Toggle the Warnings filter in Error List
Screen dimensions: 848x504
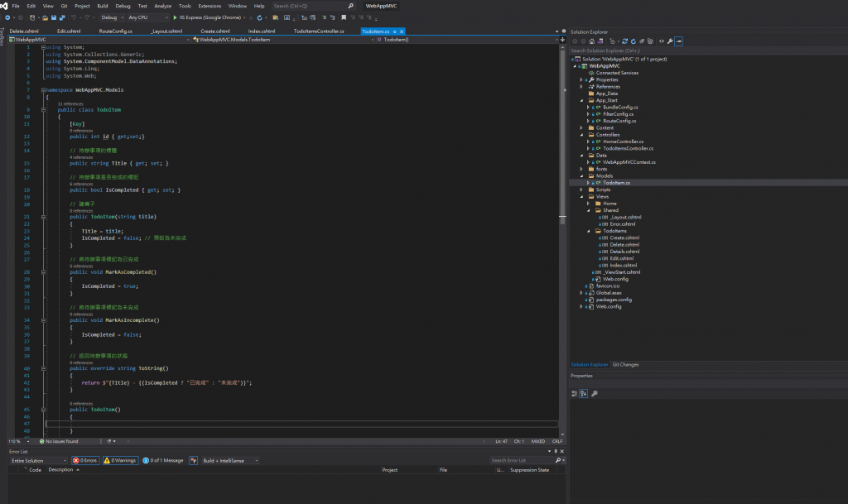(x=121, y=460)
